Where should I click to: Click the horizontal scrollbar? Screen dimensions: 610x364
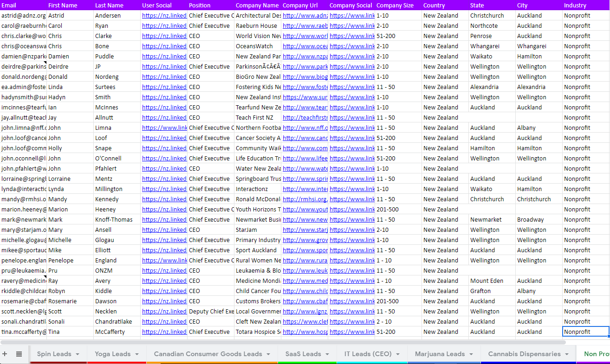coord(283,342)
